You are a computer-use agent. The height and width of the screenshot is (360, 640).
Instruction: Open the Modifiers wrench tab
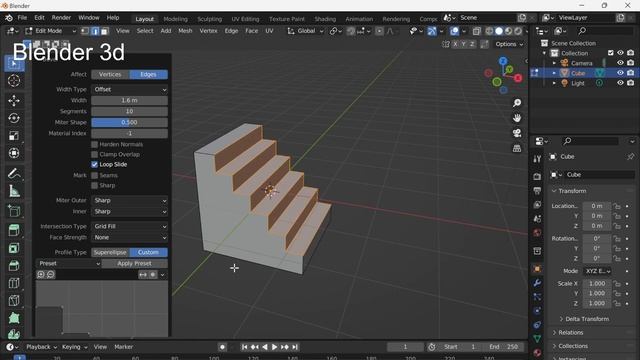(x=537, y=283)
